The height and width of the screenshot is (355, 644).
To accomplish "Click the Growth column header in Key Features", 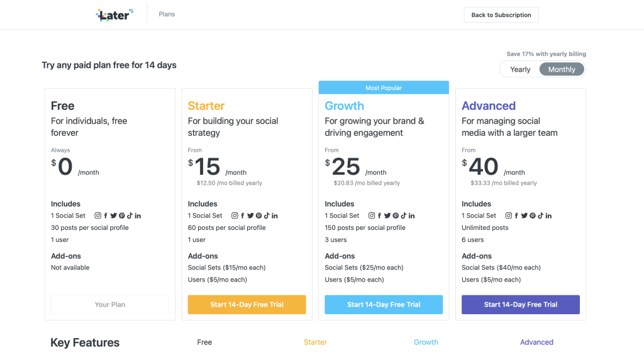I will tap(426, 342).
